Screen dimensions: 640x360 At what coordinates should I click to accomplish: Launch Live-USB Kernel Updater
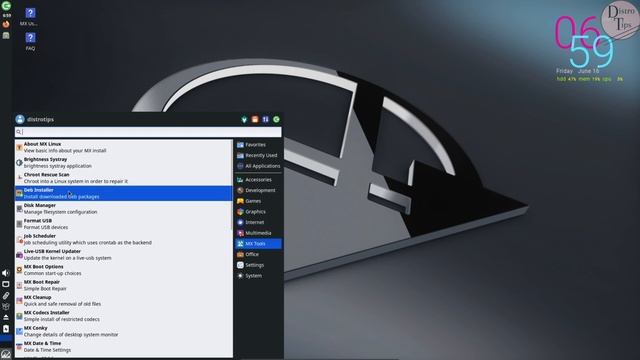(124, 255)
